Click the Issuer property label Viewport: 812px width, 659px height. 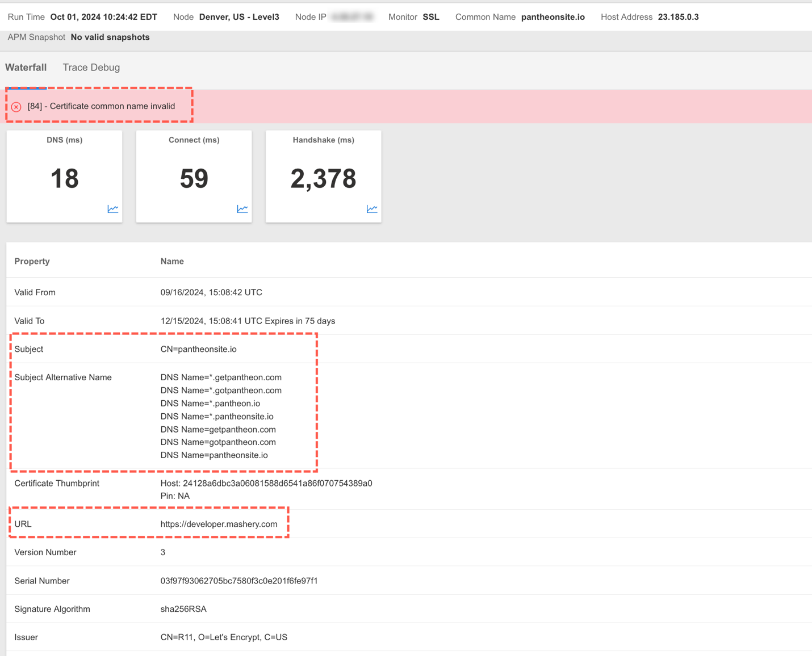26,637
